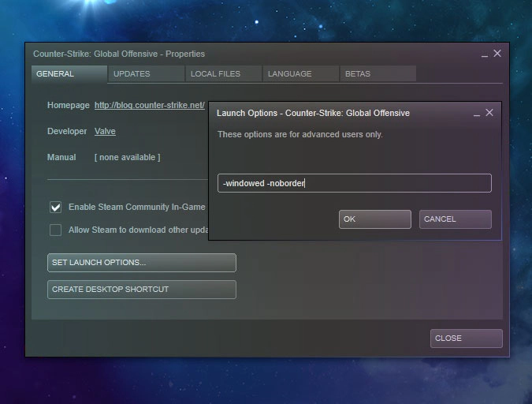Uncheck Enable Steam Community In-Game

[56, 207]
